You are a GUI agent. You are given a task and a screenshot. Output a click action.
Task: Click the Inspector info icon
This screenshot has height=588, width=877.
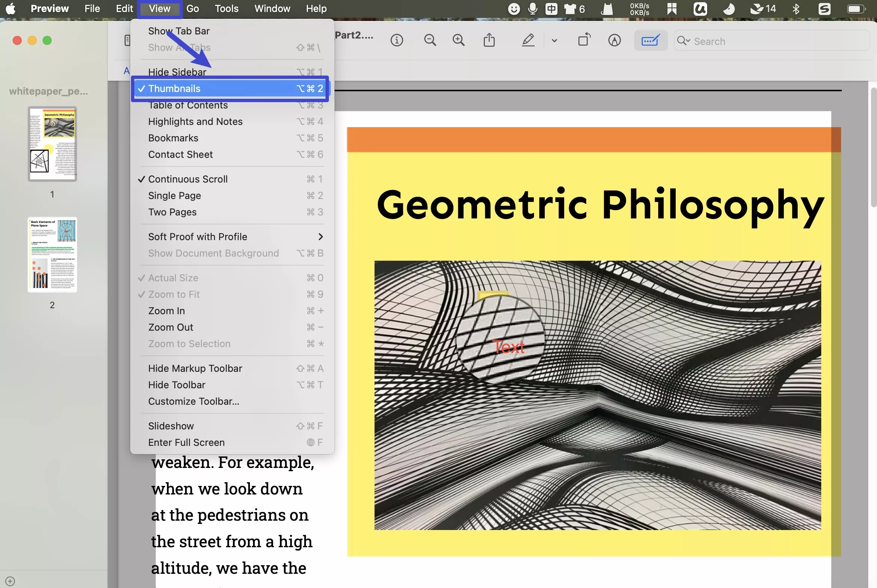[397, 40]
